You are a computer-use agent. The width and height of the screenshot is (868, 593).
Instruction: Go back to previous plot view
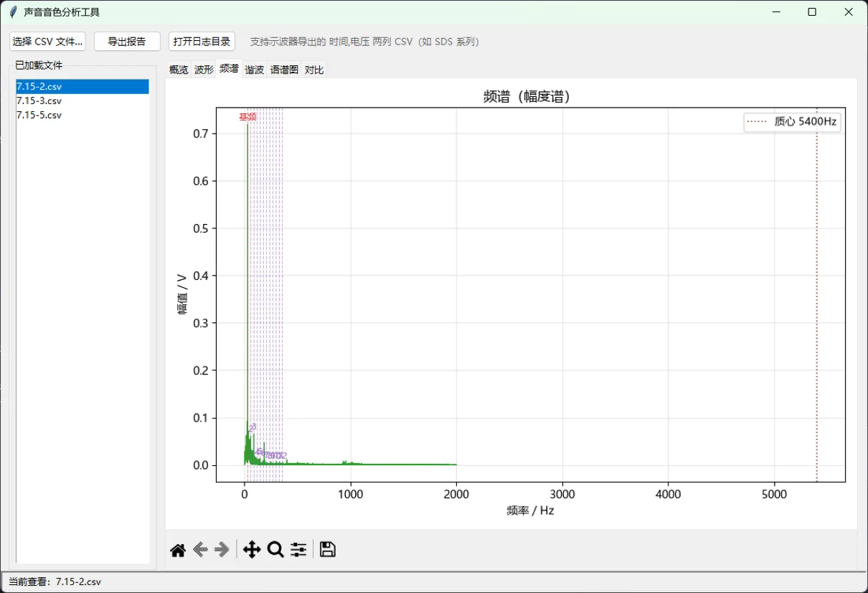[x=200, y=550]
